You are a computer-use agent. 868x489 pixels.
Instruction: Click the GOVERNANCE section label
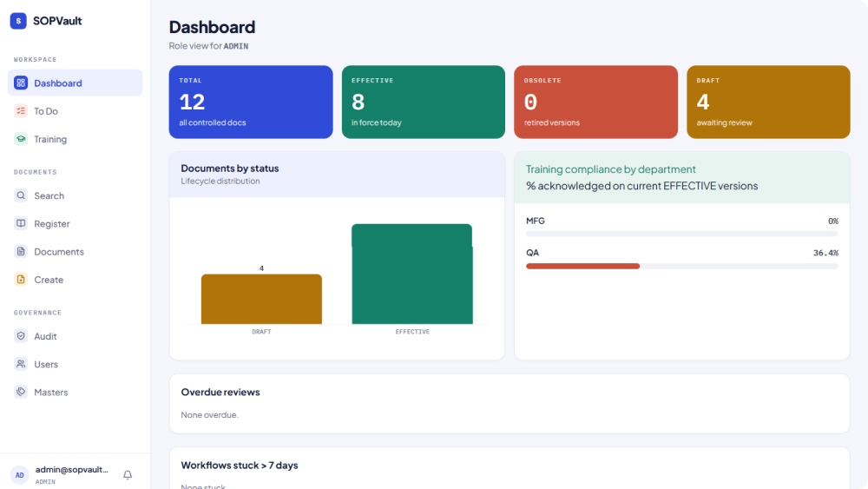point(37,313)
